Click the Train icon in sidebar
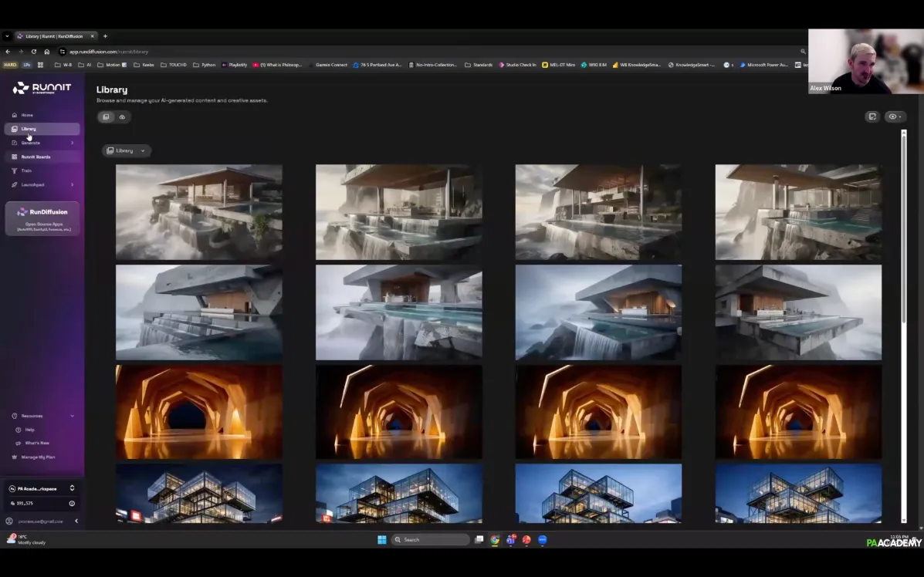The image size is (924, 577). click(15, 170)
